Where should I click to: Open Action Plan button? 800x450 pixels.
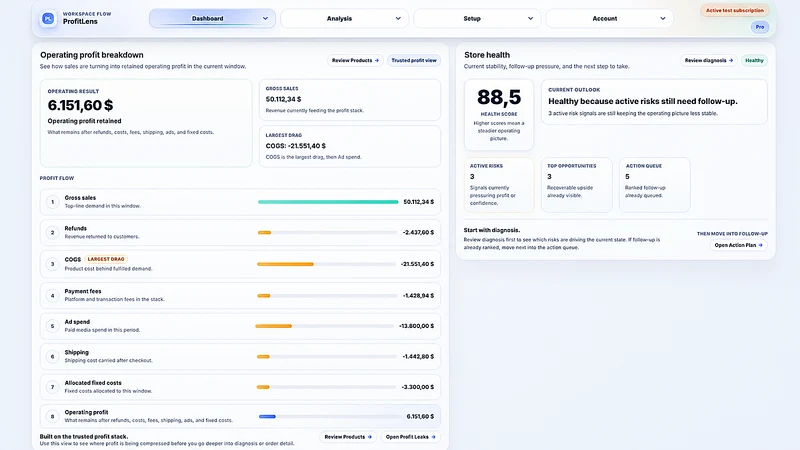click(x=738, y=245)
